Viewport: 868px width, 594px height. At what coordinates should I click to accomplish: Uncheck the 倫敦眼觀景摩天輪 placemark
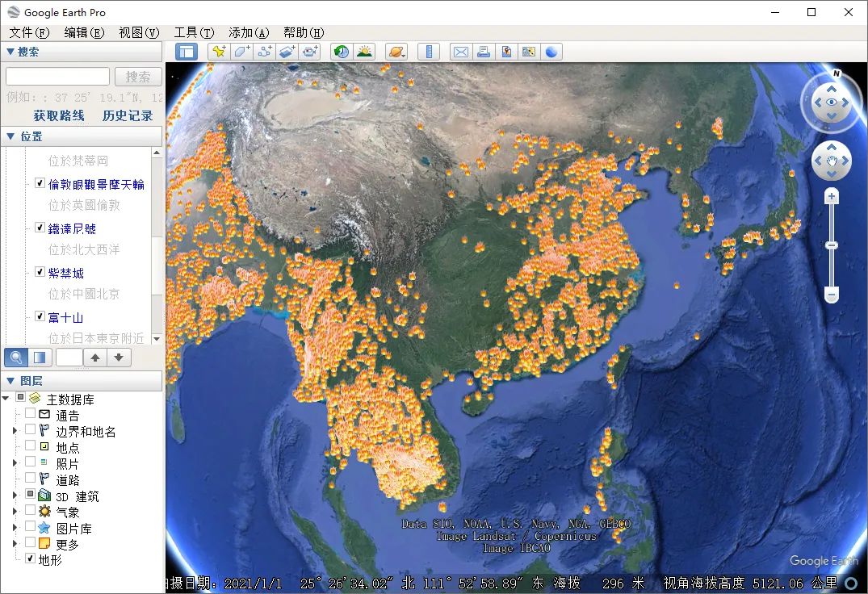tap(40, 183)
